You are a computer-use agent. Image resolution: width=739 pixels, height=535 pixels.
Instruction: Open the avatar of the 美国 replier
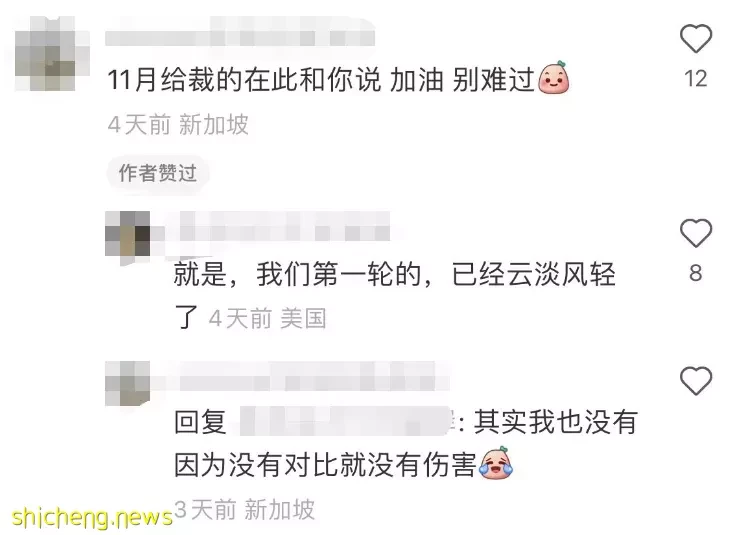tap(127, 234)
